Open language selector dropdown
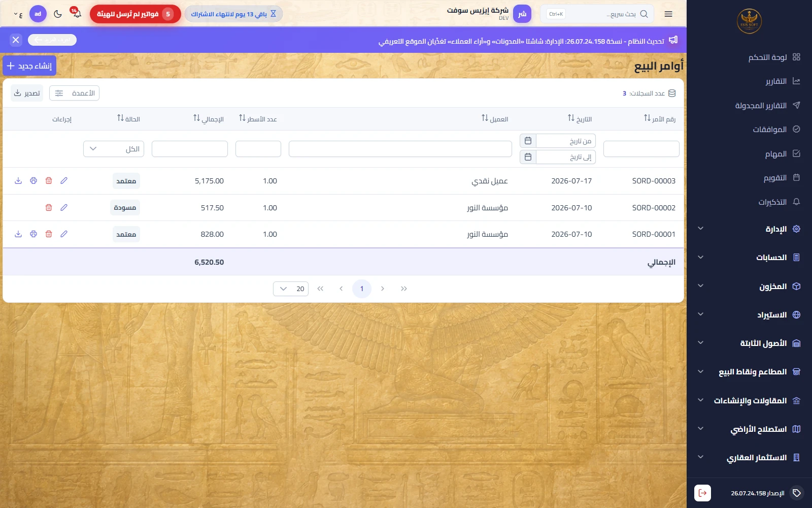This screenshot has width=812, height=508. point(18,15)
